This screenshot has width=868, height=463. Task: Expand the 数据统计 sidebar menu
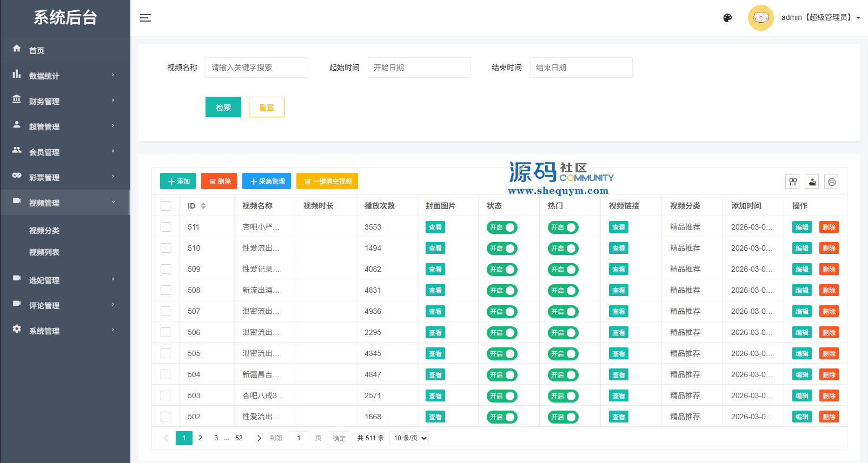[x=65, y=76]
